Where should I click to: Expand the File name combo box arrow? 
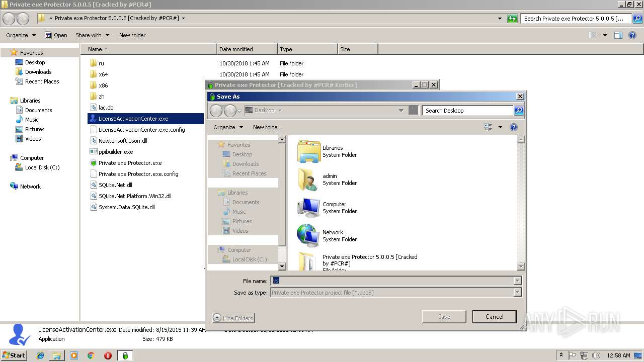tap(518, 281)
